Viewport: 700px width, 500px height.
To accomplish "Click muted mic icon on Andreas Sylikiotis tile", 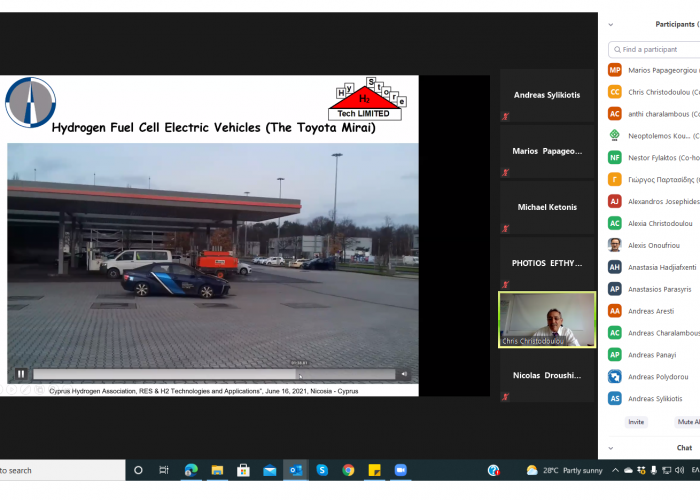I will pyautogui.click(x=505, y=117).
